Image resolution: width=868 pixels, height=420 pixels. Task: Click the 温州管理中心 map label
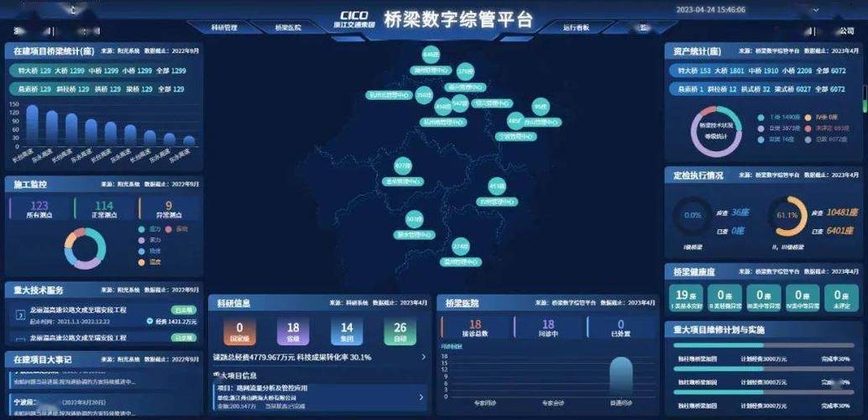point(461,262)
